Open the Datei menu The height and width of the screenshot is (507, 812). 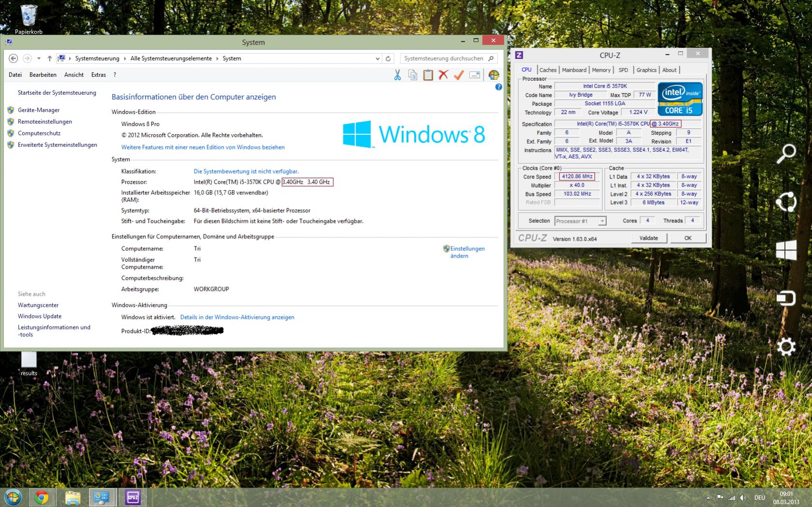[15, 75]
